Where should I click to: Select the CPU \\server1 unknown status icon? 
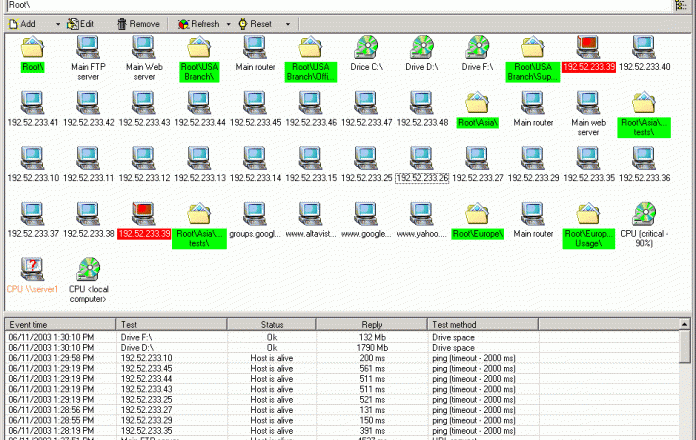pyautogui.click(x=33, y=270)
